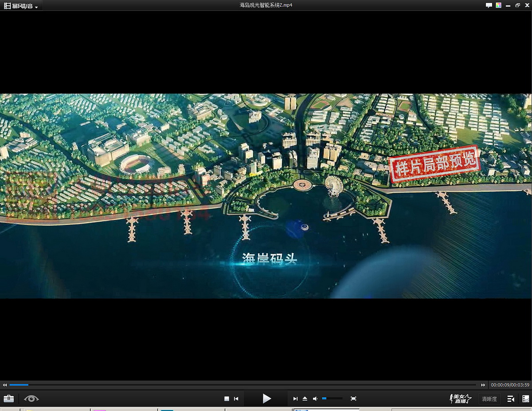Screen dimensions: 532x411
Task: Adjust the volume slider
Action: coord(332,399)
